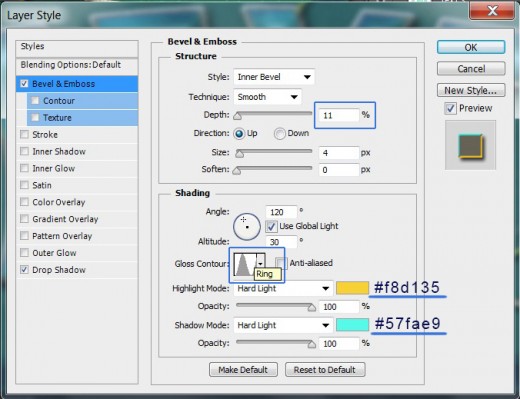Viewport: 520px width, 399px height.
Task: Enable the Inner Glow checkbox
Action: tap(24, 168)
